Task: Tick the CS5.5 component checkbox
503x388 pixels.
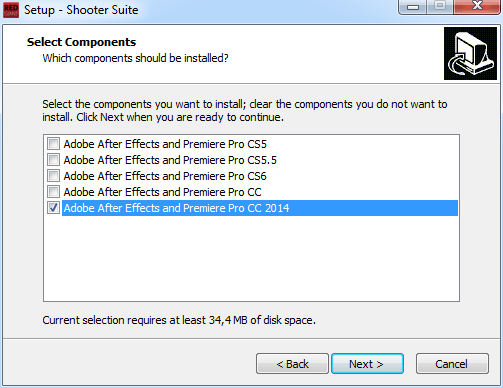Action: [x=53, y=160]
